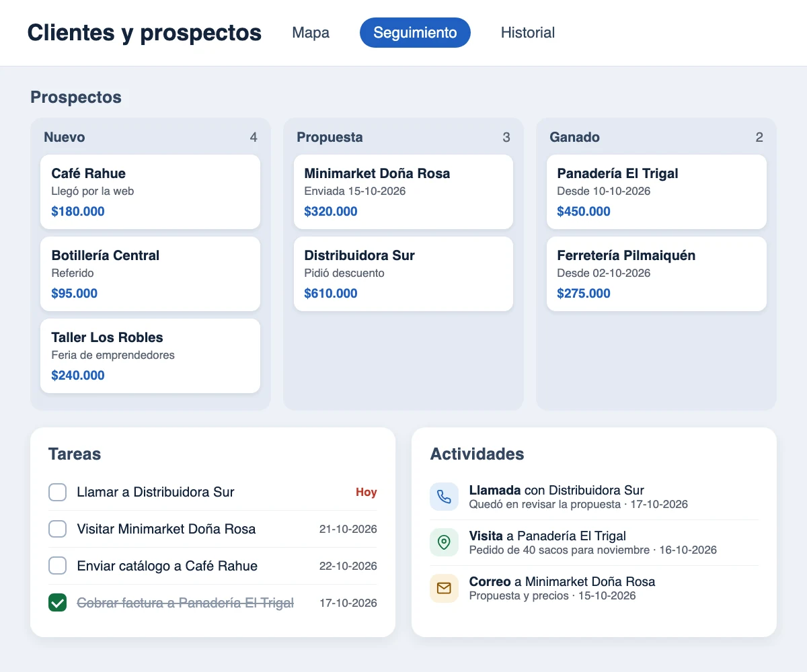
Task: Open the Llamada con Distribuidora Sur activity
Action: click(594, 497)
